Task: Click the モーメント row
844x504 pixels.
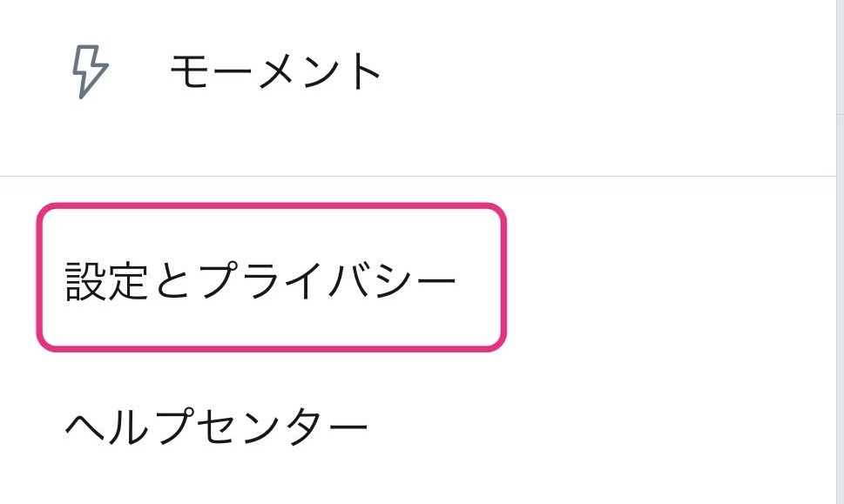Action: [x=275, y=71]
